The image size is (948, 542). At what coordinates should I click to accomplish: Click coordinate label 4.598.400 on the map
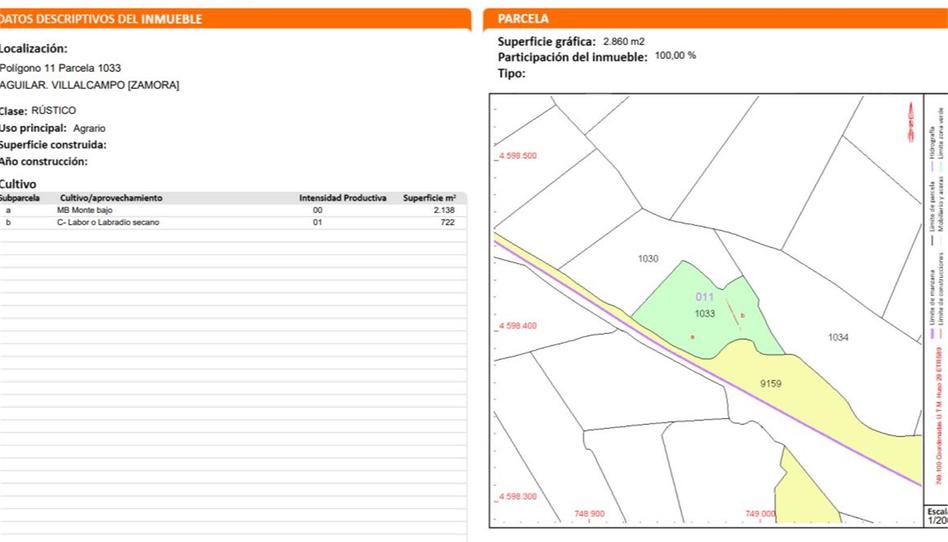517,325
